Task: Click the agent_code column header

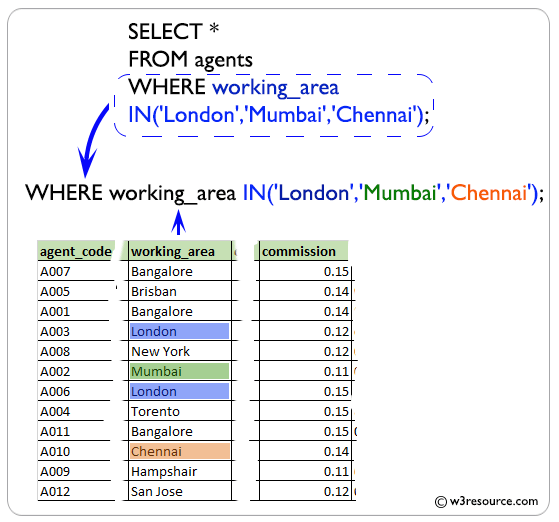Action: (76, 251)
